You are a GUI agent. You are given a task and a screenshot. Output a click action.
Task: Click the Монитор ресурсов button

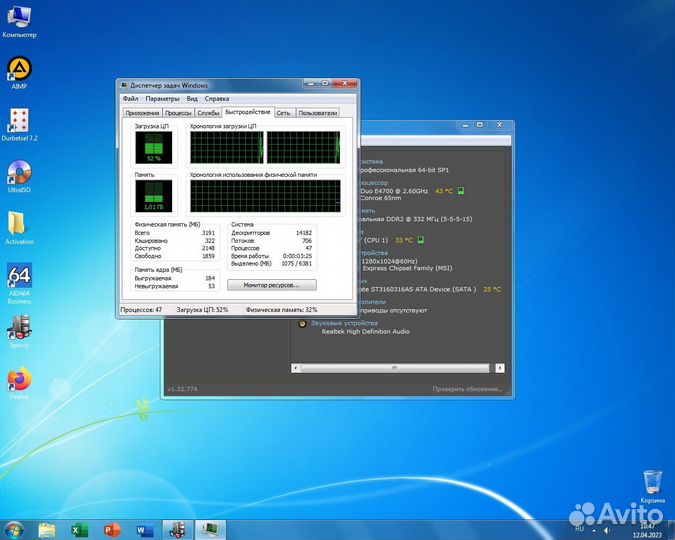pos(272,285)
